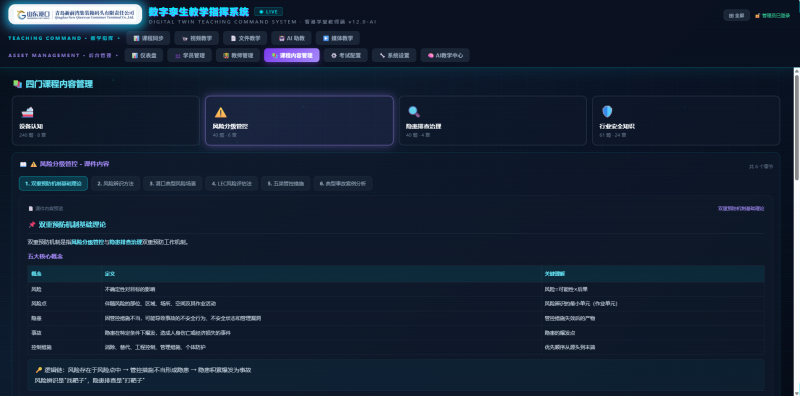
Task: Click the magnifier icon on 隐患排查治理 card
Action: 414,112
